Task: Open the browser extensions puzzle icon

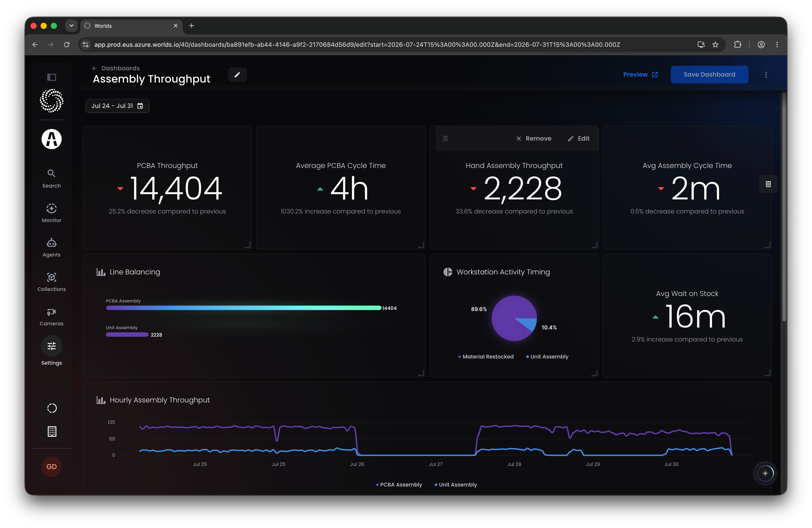Action: click(737, 44)
